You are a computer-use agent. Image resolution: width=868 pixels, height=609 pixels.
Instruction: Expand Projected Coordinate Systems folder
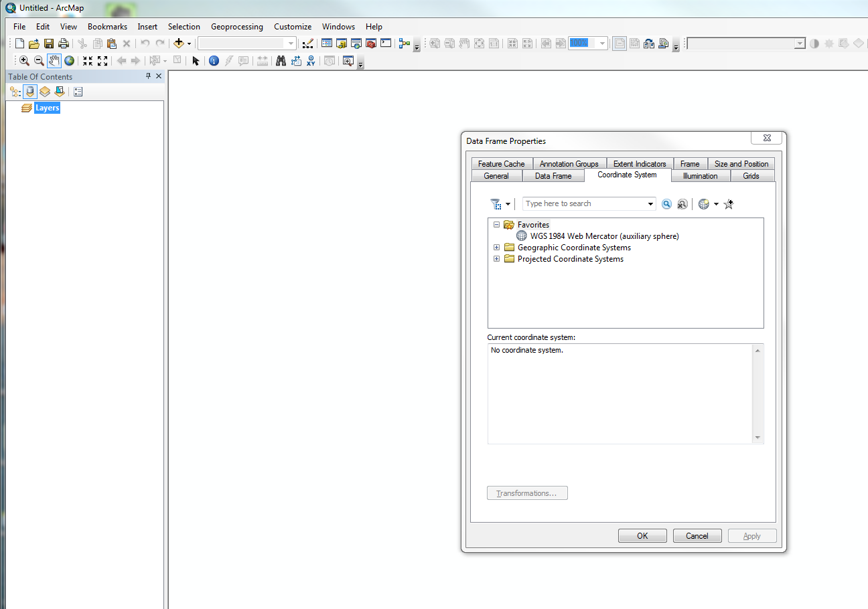[x=496, y=259]
